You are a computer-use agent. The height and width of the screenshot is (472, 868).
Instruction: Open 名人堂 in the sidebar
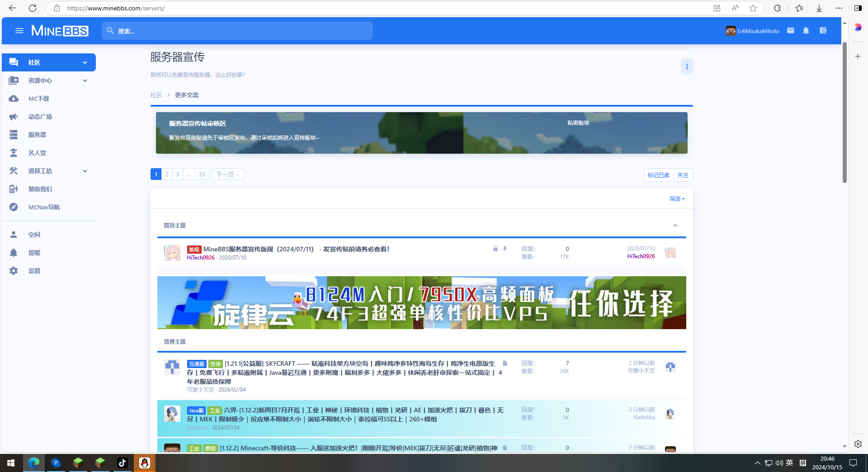tap(37, 153)
